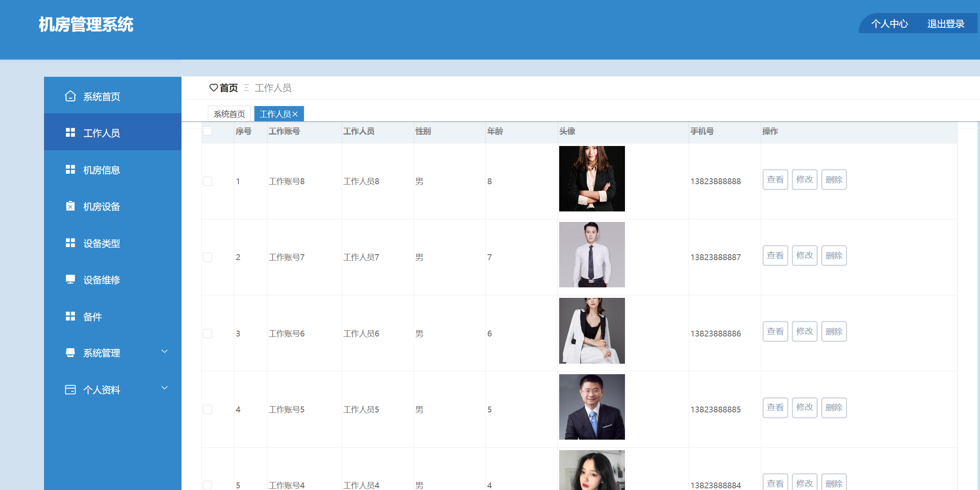
Task: Switch to the 系统首页 tab
Action: point(229,114)
